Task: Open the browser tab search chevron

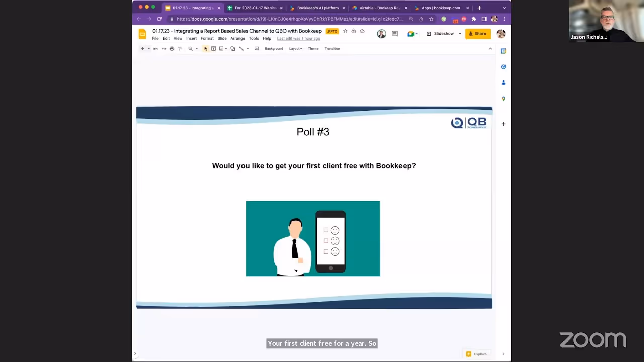Action: tap(504, 8)
